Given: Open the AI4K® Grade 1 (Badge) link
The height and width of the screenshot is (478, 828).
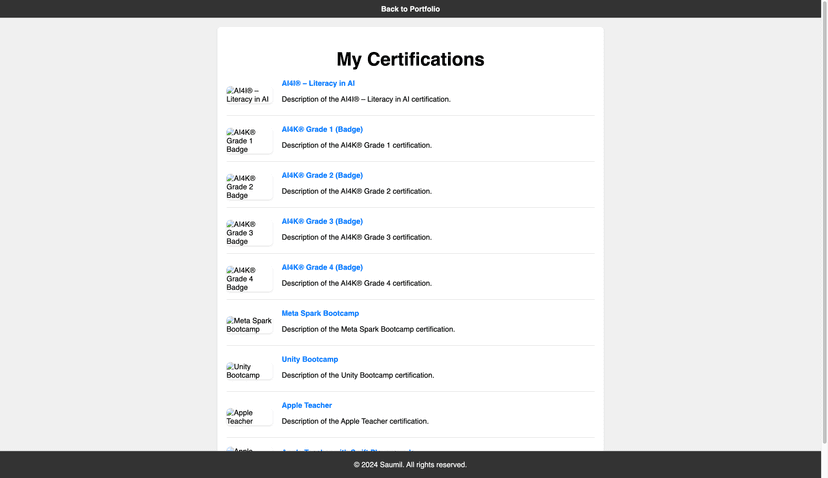Looking at the screenshot, I should (x=322, y=130).
